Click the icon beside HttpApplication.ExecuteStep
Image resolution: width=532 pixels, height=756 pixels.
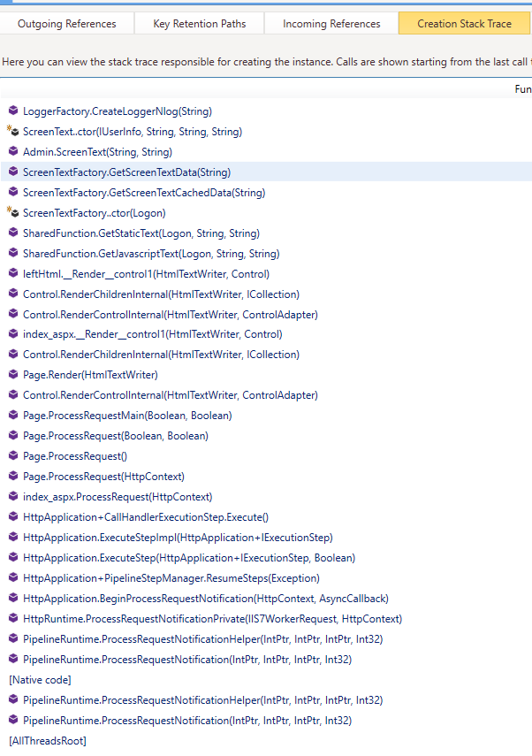pos(13,557)
